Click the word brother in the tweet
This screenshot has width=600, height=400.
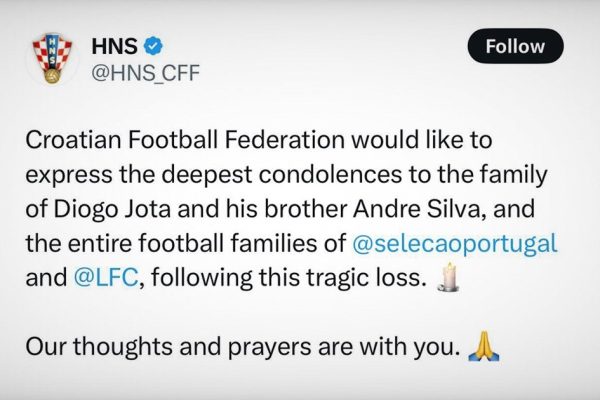(306, 209)
